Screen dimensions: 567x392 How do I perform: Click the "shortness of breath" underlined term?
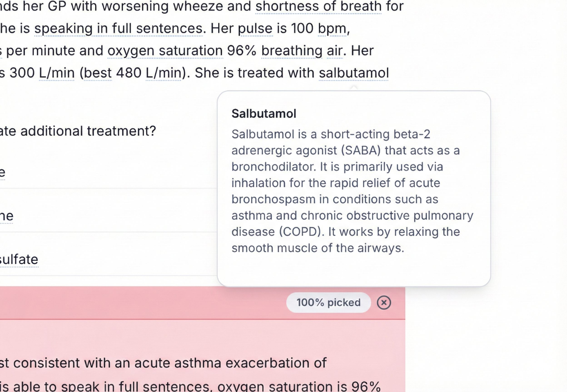click(x=318, y=6)
